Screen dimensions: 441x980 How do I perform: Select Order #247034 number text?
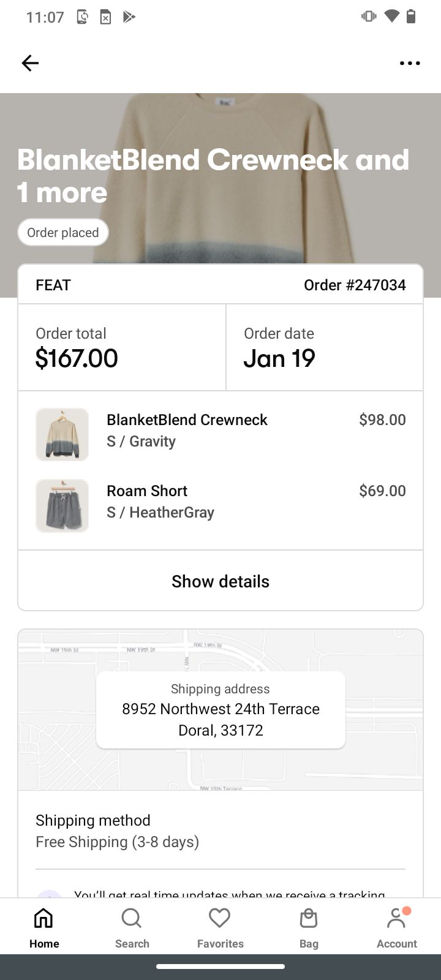tap(355, 285)
